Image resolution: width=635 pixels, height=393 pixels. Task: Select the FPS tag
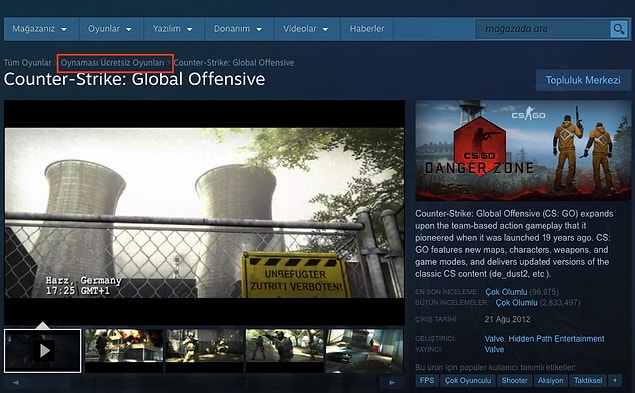(x=427, y=380)
